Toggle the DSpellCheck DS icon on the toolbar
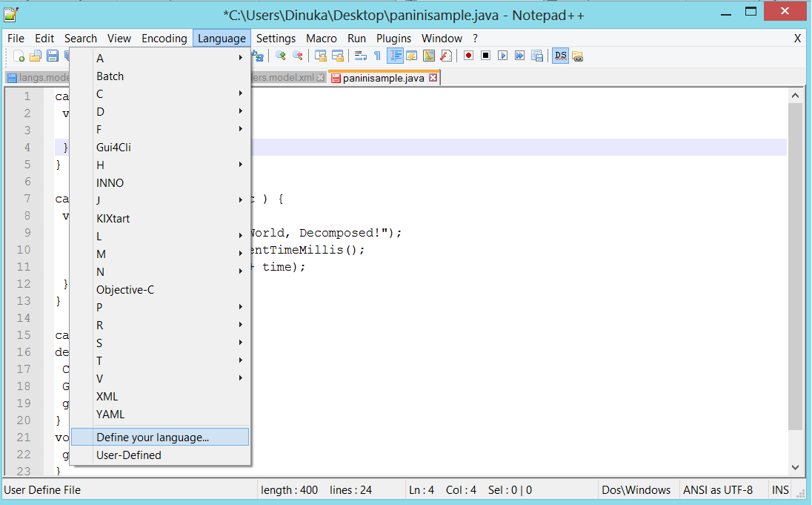The height and width of the screenshot is (505, 812). click(560, 55)
